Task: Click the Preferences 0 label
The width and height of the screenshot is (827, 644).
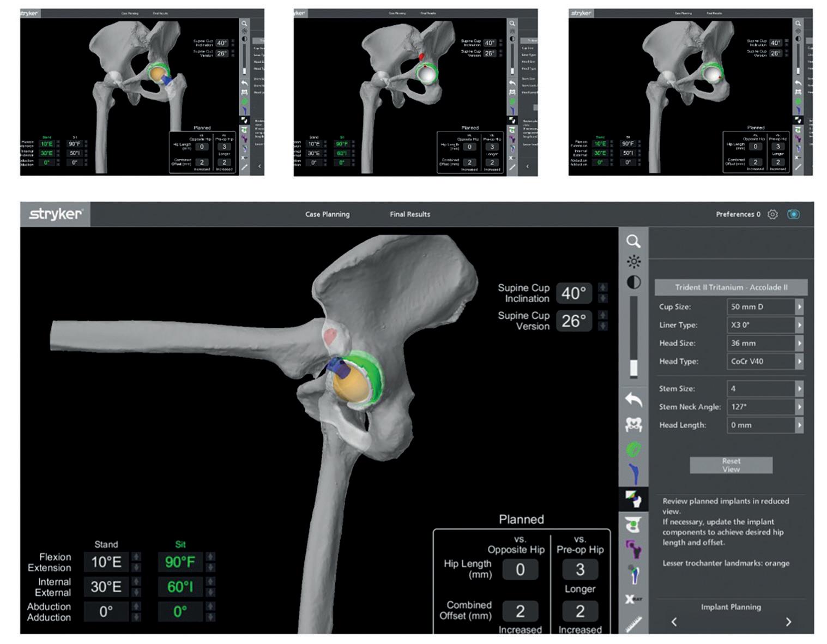Action: tap(738, 214)
